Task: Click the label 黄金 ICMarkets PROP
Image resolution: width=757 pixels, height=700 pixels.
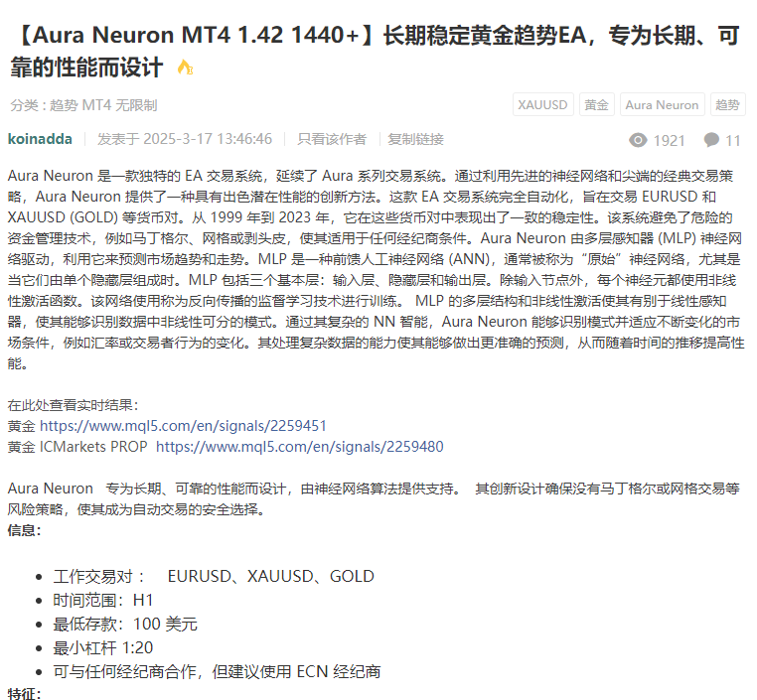Action: click(77, 446)
